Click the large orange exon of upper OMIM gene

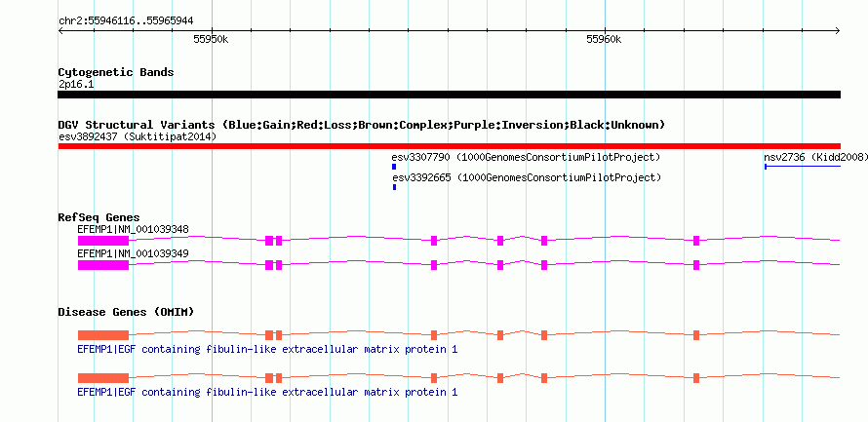(103, 335)
